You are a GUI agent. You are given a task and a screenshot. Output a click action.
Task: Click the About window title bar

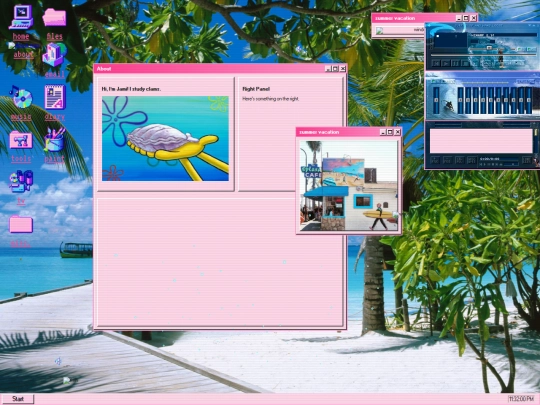click(x=220, y=69)
